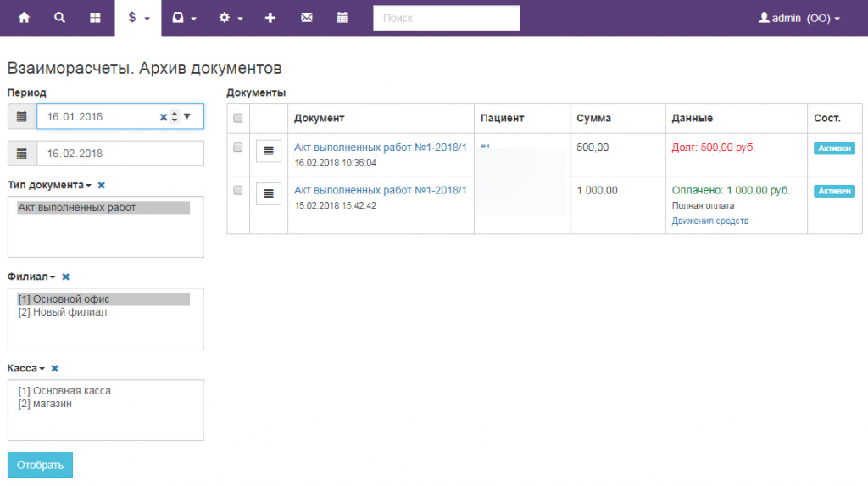Open the calendar icon in navbar
This screenshot has height=486, width=868.
tap(342, 18)
